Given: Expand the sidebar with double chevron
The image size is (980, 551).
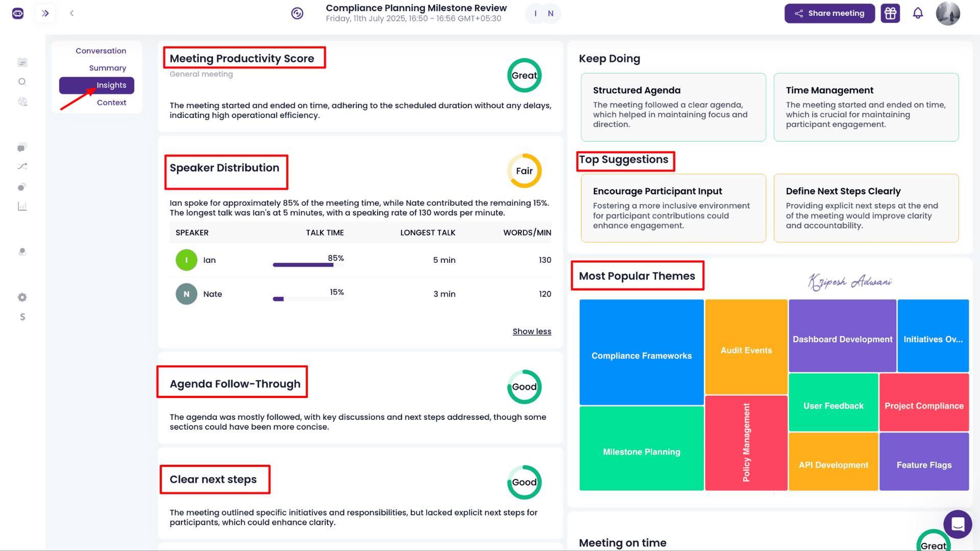Looking at the screenshot, I should (45, 13).
